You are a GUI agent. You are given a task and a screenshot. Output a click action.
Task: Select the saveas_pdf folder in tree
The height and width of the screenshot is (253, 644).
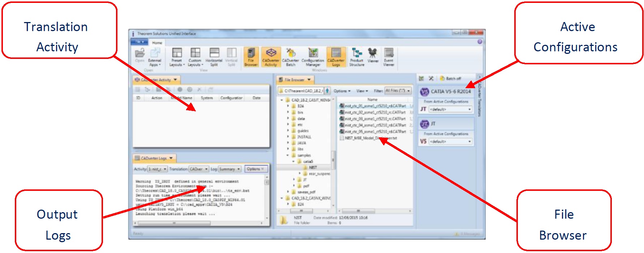pos(306,192)
